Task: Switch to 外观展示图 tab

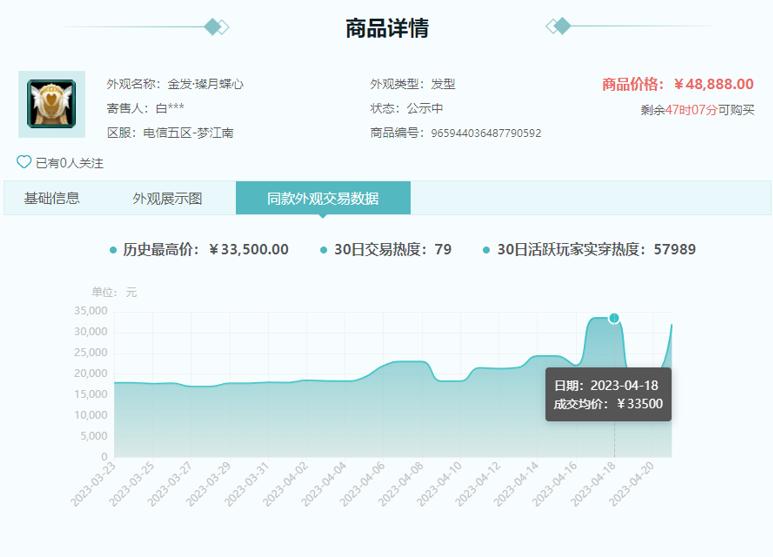Action: 167,198
